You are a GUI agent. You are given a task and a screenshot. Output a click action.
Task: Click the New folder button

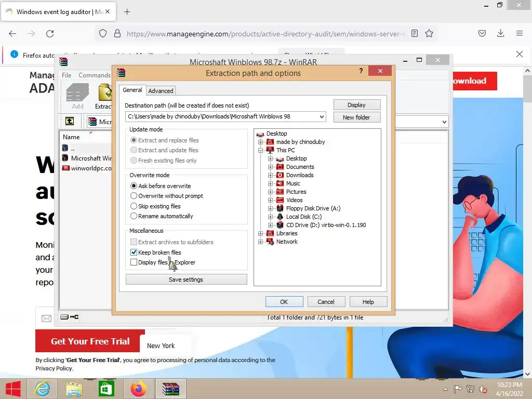pyautogui.click(x=356, y=117)
